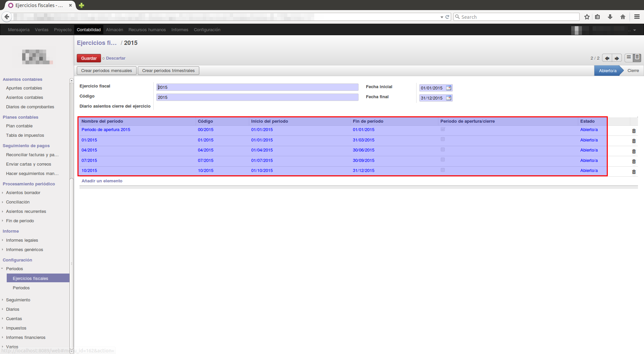Image resolution: width=644 pixels, height=354 pixels.
Task: Expand Informes legales menu
Action: coord(22,240)
